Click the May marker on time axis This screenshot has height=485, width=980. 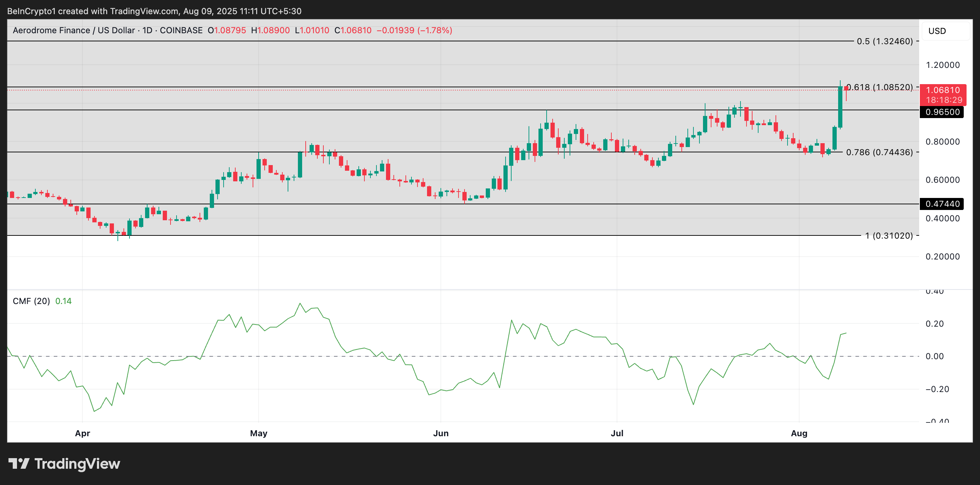259,433
